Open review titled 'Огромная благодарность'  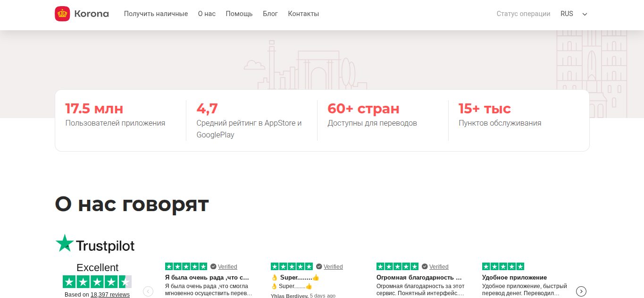coord(419,277)
